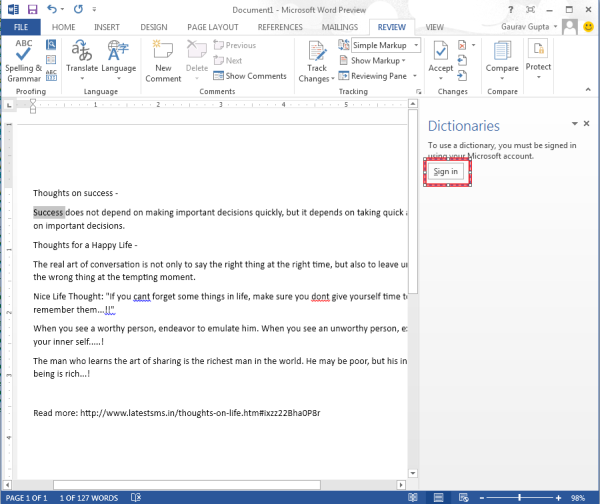This screenshot has width=600, height=504.
Task: Click the zoom slider in status bar
Action: [x=519, y=497]
